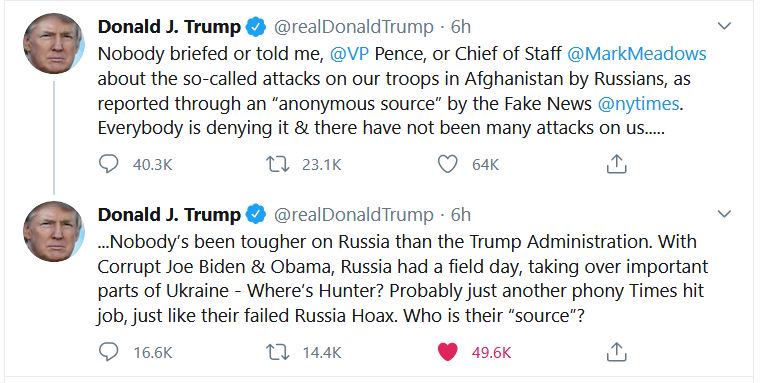Share the second tweet via share icon

(x=616, y=352)
